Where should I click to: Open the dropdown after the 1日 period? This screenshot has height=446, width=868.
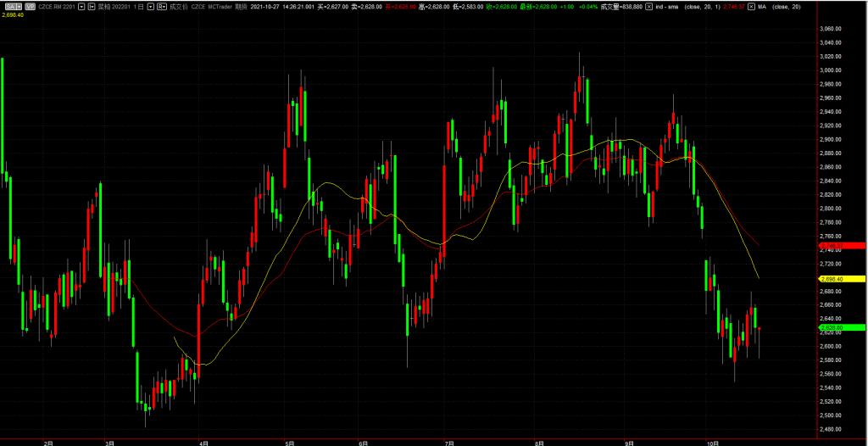tap(151, 7)
